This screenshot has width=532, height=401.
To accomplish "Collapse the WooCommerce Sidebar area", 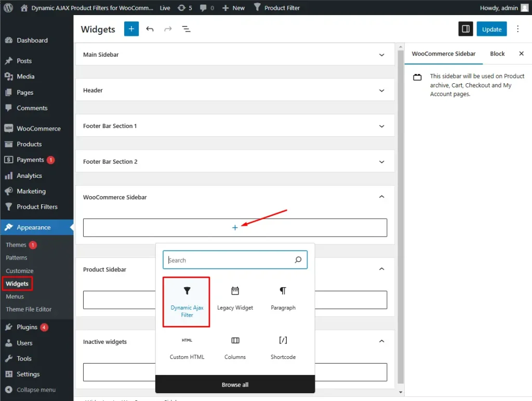I will pyautogui.click(x=382, y=197).
